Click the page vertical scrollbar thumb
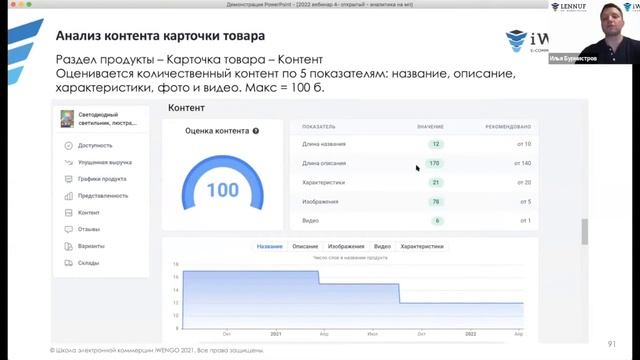640x360 pixels. (585, 231)
